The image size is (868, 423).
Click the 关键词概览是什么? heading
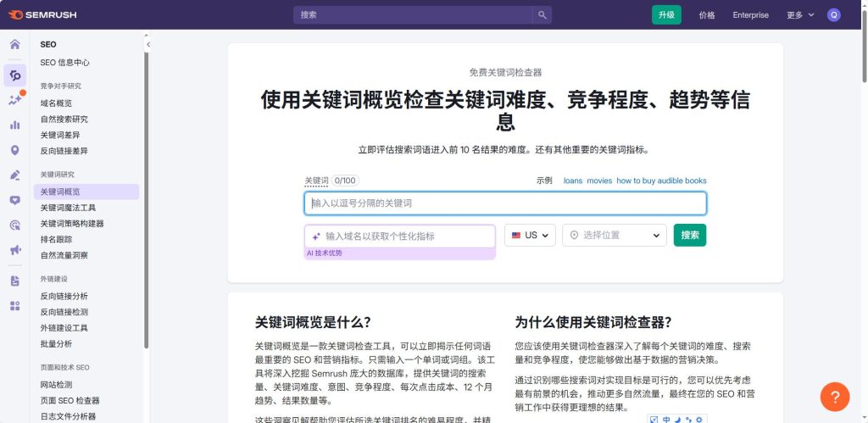313,322
